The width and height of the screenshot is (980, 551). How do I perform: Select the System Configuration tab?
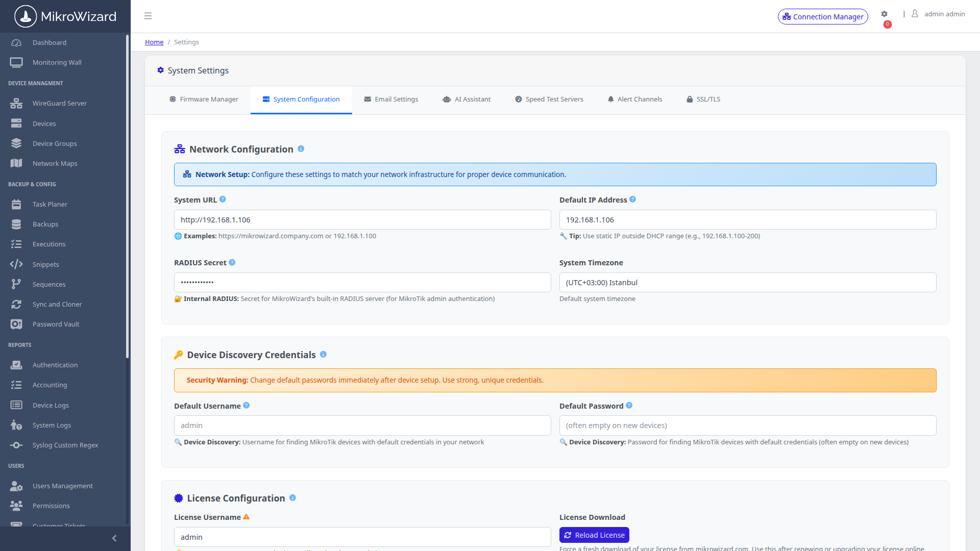click(x=301, y=99)
